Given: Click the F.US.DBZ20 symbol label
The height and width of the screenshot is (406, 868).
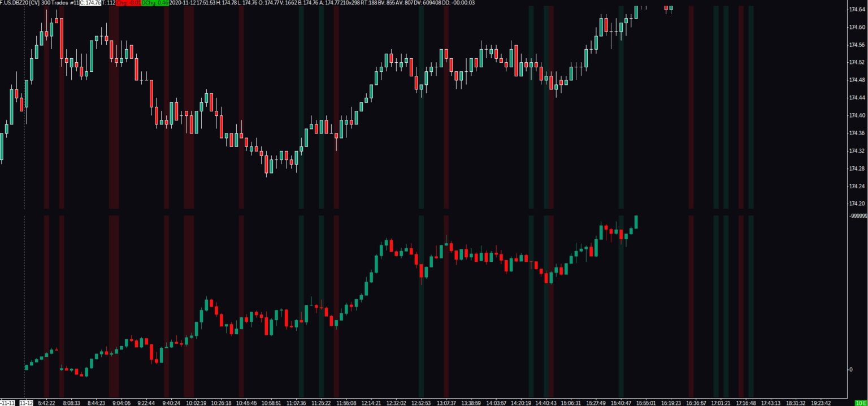Looking at the screenshot, I should point(15,3).
